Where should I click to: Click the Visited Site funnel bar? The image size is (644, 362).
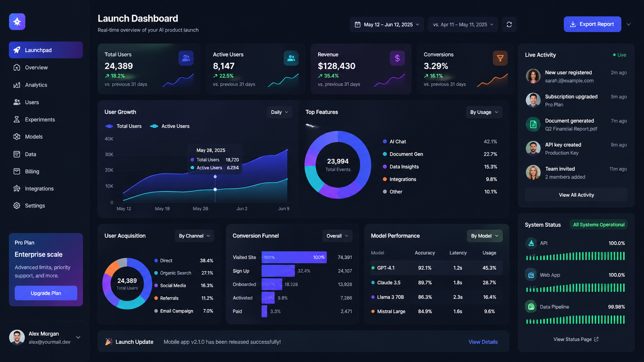pos(294,257)
